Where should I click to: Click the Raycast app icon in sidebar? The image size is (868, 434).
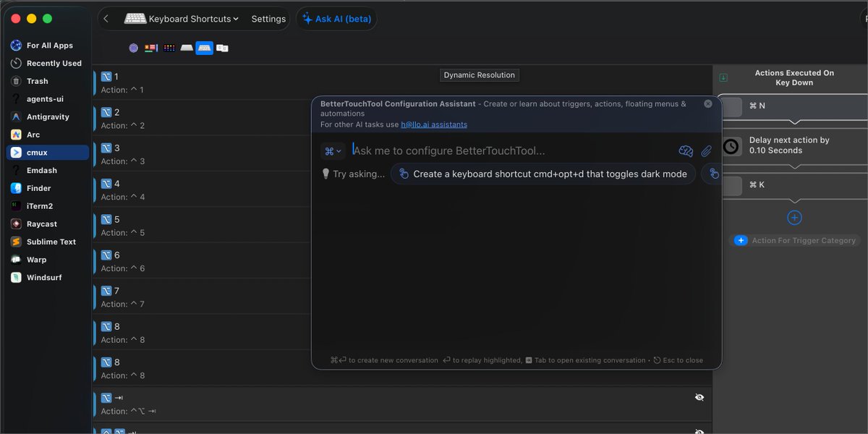pos(16,224)
